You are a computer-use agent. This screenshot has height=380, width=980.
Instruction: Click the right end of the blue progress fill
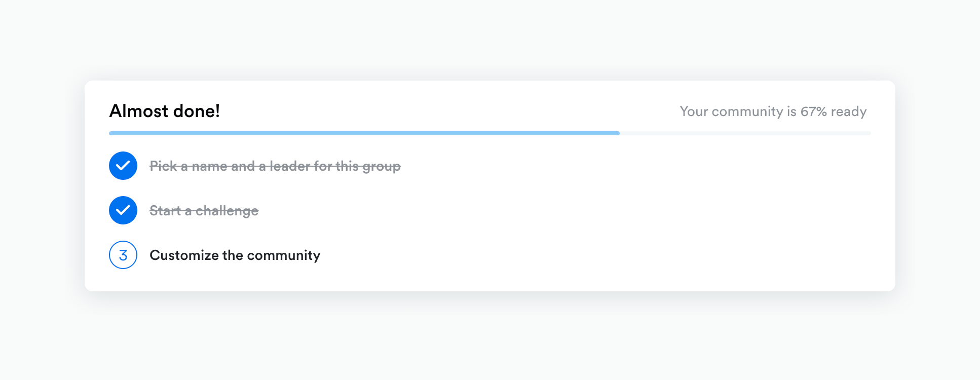[x=617, y=133]
